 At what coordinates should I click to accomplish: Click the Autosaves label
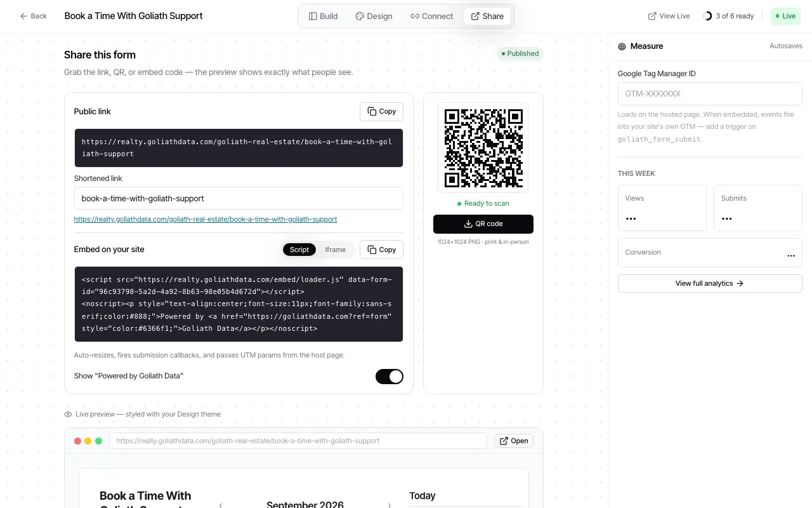coord(786,46)
